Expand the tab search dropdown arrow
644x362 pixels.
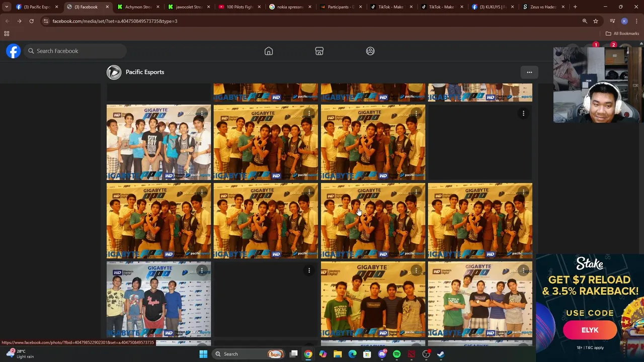(7, 7)
